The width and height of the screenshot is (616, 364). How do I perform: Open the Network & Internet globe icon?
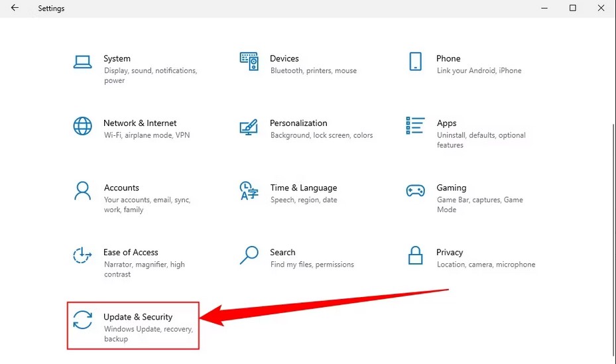82,126
